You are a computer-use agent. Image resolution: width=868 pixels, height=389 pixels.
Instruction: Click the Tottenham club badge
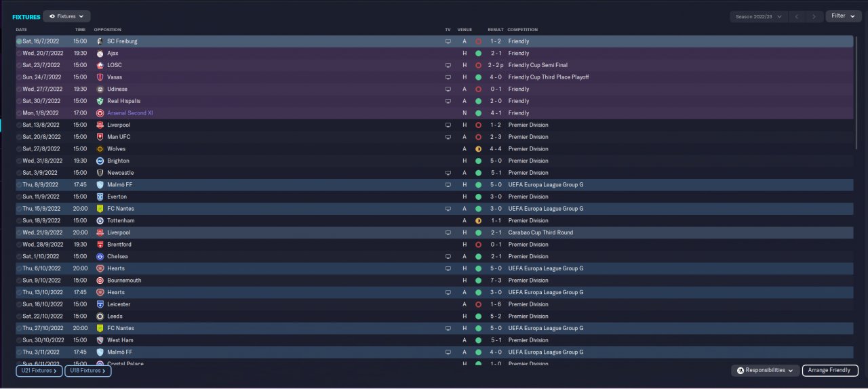point(100,221)
